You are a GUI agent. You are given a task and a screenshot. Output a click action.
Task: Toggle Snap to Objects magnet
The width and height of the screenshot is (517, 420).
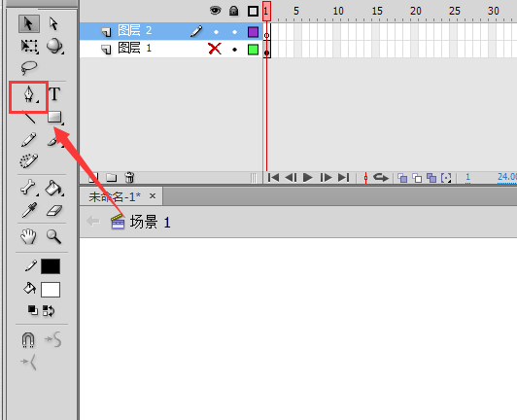28,339
